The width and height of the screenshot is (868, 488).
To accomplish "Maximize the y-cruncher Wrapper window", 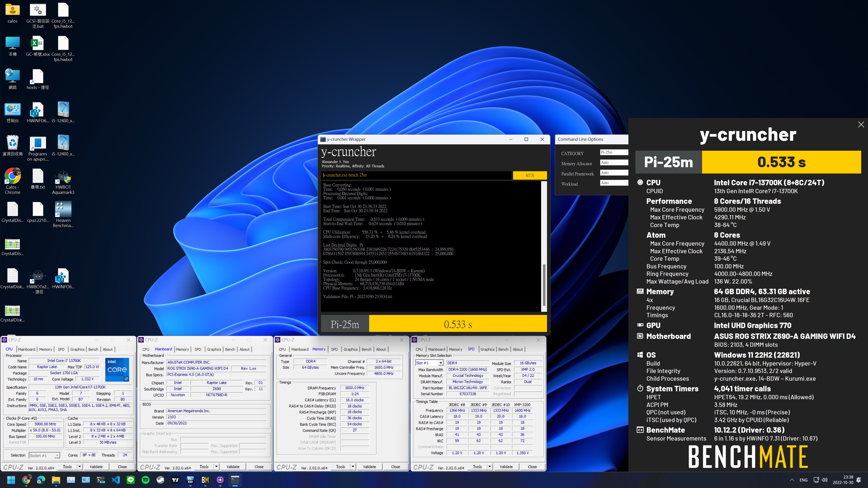I will click(x=526, y=139).
